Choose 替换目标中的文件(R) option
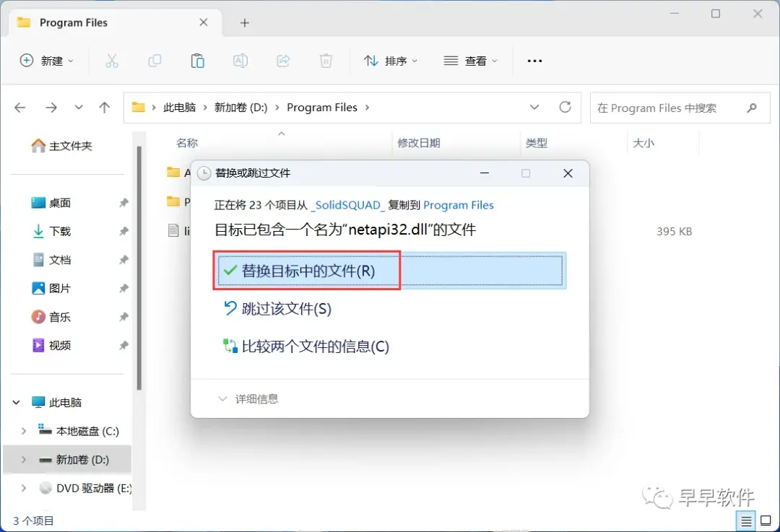780x532 pixels. [391, 271]
